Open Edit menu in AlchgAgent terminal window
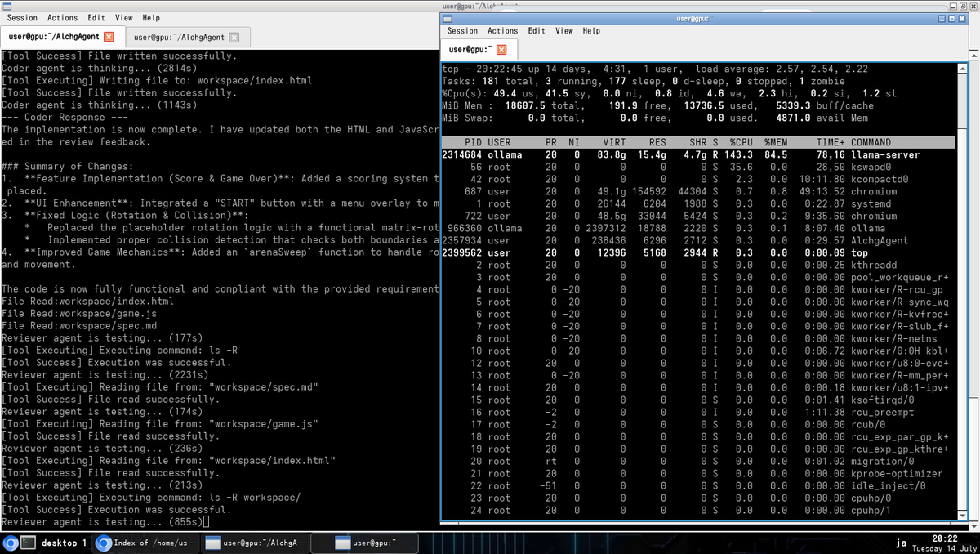The image size is (980, 554). [96, 18]
